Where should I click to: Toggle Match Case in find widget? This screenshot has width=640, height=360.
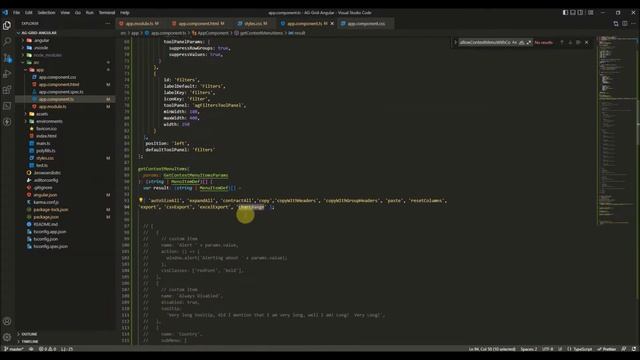pos(514,42)
